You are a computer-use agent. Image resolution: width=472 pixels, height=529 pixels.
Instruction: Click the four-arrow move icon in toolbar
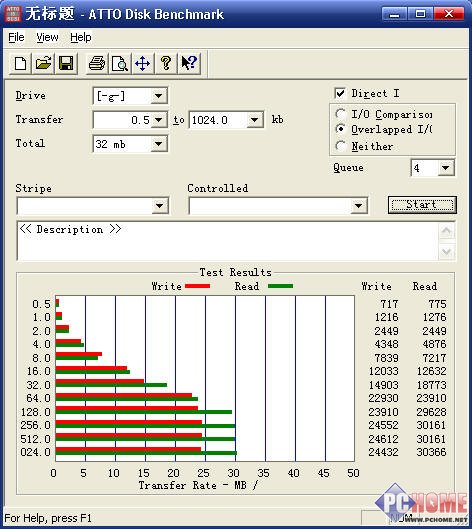coord(143,63)
